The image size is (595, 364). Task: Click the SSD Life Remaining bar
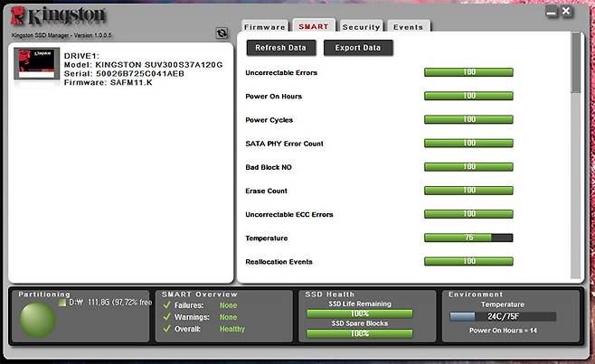click(359, 313)
